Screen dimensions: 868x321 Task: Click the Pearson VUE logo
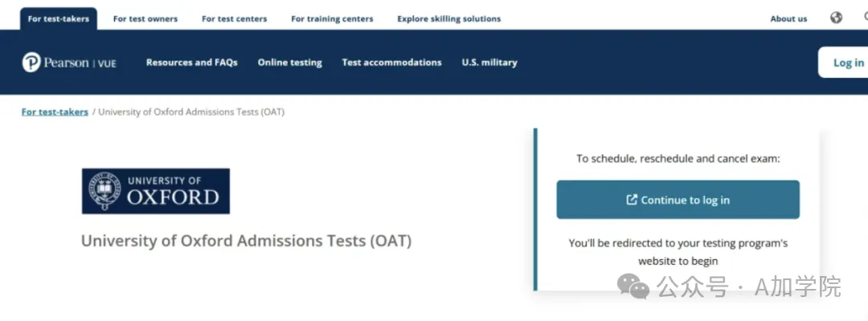[69, 63]
